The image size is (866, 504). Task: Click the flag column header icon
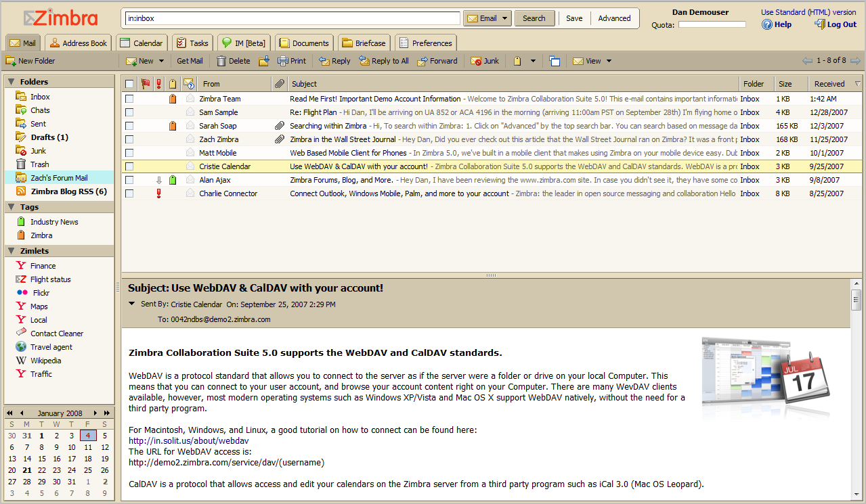click(x=145, y=83)
